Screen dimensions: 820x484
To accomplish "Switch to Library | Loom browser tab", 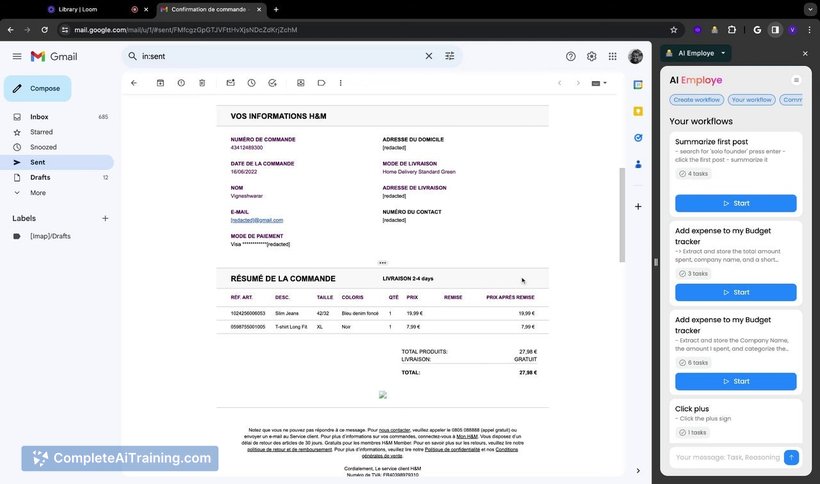I will [x=78, y=9].
